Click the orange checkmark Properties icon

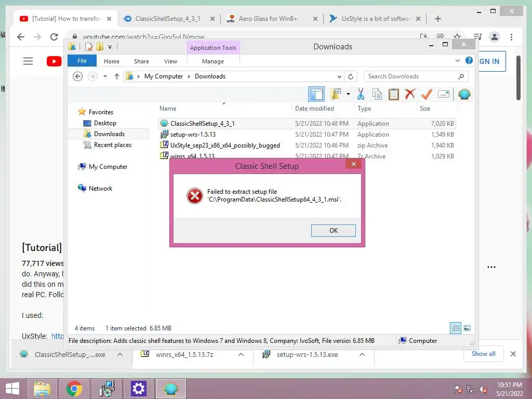coord(427,94)
